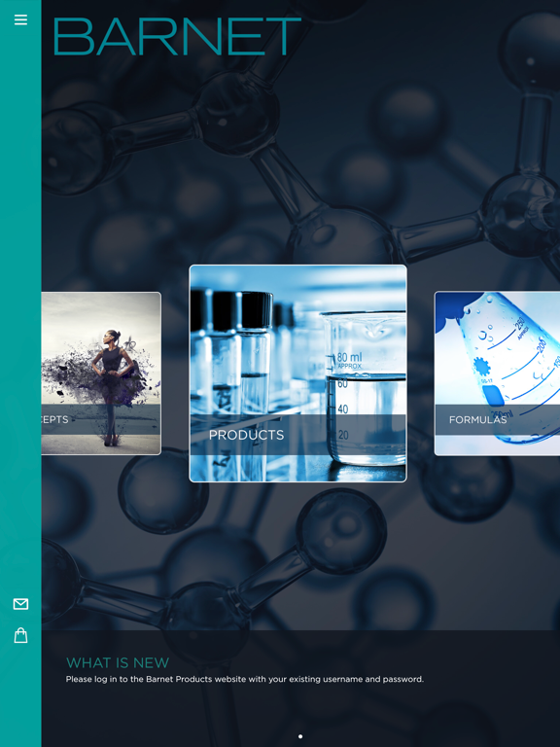Open the Formulas card

pos(497,373)
